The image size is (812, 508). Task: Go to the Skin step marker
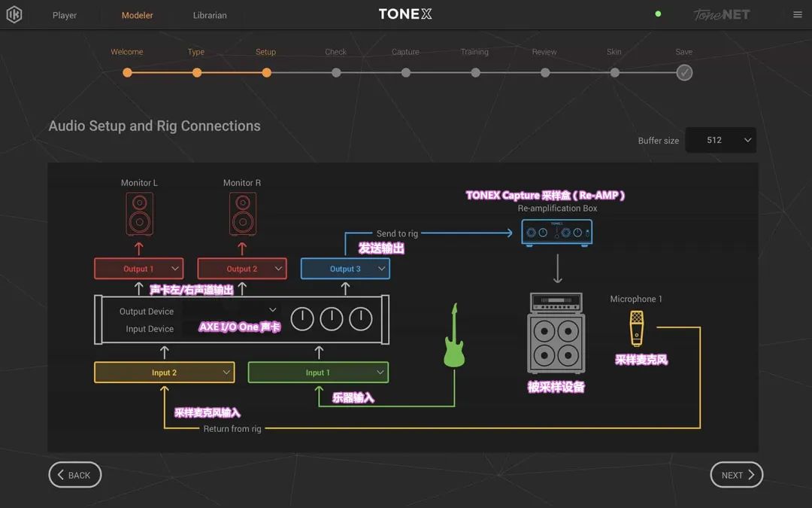pyautogui.click(x=615, y=72)
